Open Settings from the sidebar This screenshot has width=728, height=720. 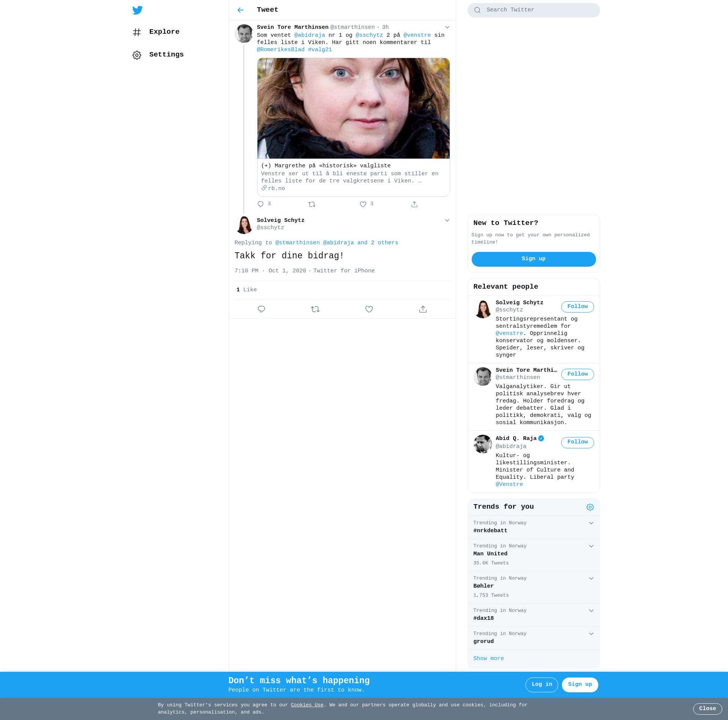(158, 55)
